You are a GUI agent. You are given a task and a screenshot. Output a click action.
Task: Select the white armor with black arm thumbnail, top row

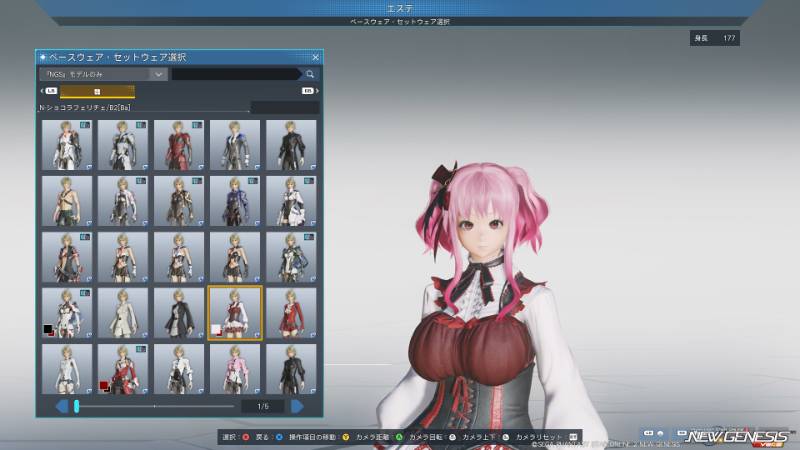point(67,145)
